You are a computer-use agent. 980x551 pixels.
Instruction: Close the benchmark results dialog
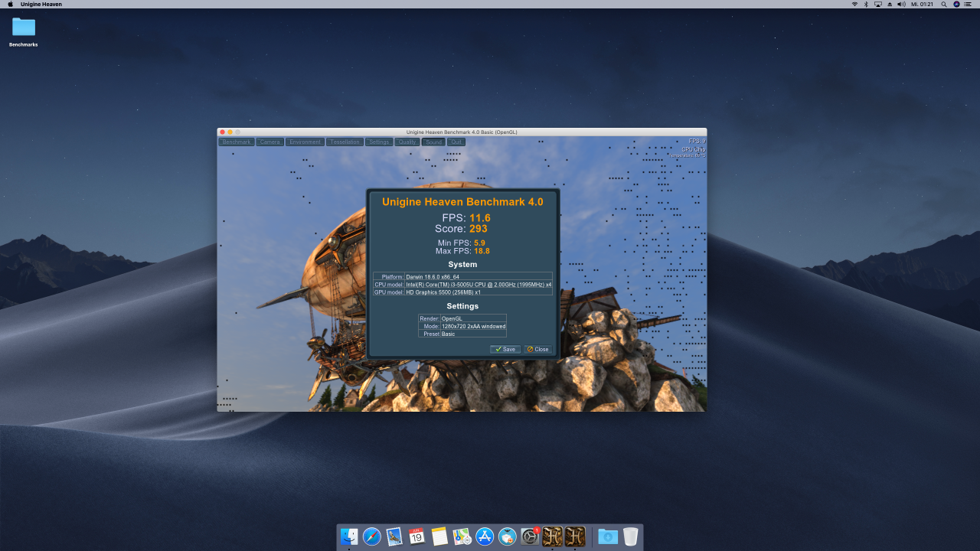pos(537,349)
